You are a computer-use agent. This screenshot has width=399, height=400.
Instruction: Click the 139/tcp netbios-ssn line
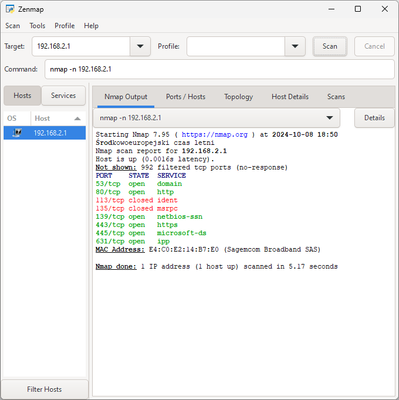pos(149,217)
